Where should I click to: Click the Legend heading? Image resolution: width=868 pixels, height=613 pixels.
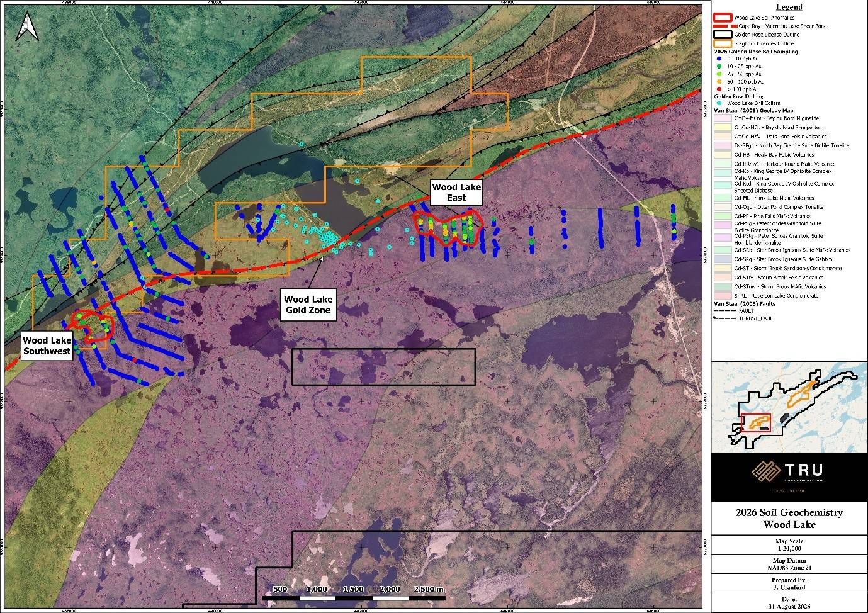coord(789,7)
